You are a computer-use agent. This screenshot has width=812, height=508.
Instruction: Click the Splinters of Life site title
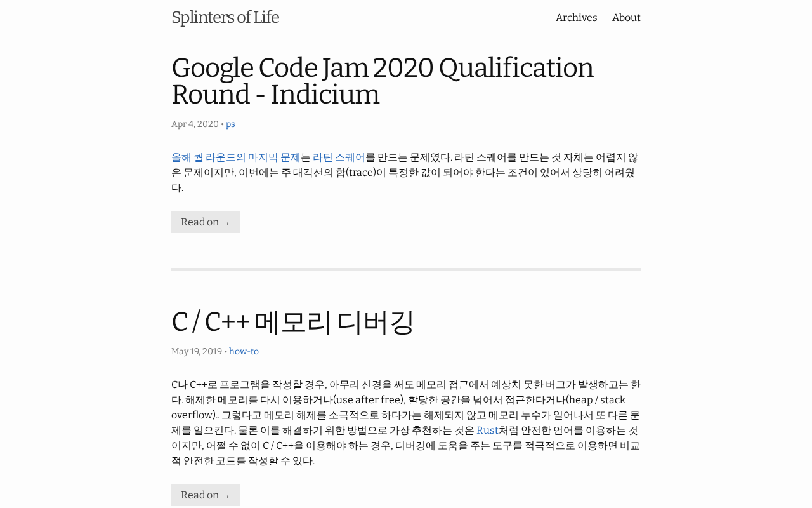(225, 18)
